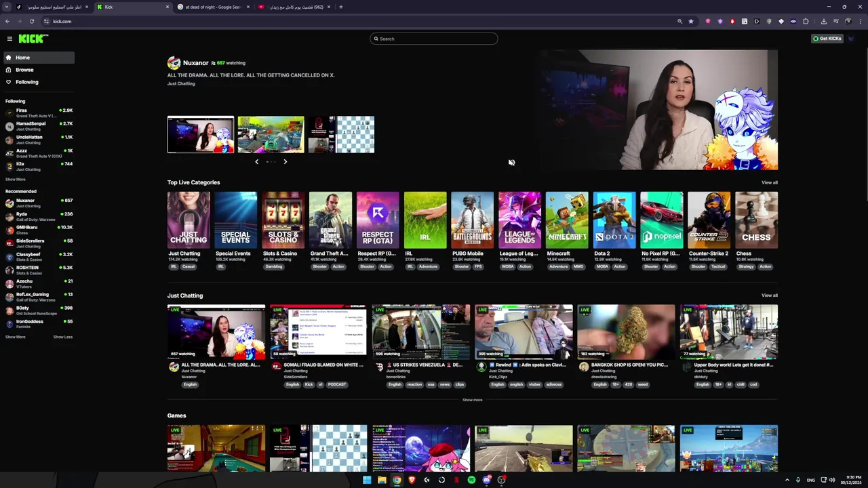Open the tab search dropdown arrow

click(x=7, y=7)
